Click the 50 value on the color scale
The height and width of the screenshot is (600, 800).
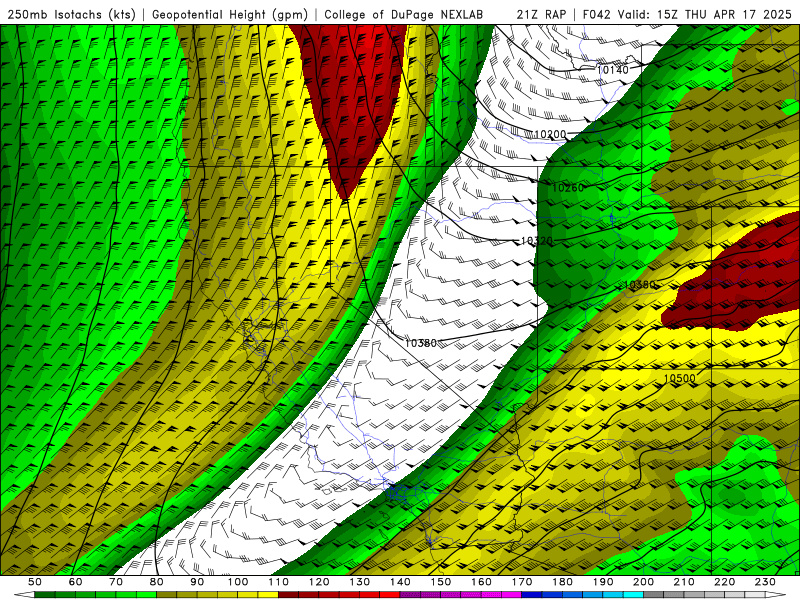pos(35,582)
